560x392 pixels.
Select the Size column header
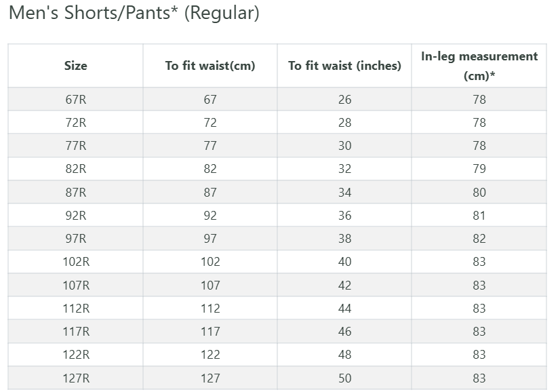[x=76, y=66]
